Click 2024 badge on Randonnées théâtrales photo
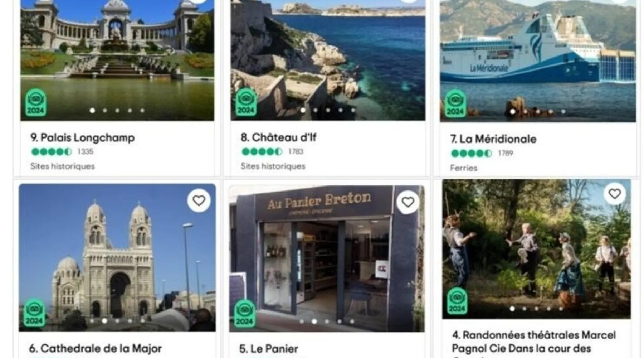Image resolution: width=644 pixels, height=358 pixels. [457, 301]
